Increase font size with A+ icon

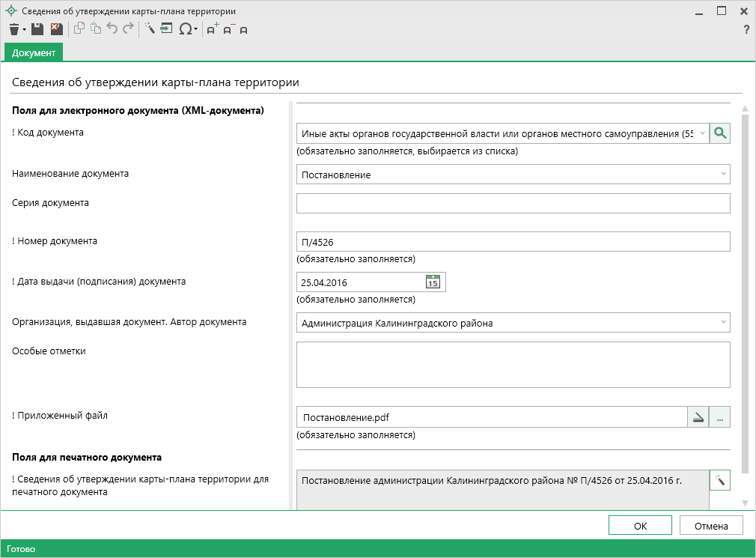pyautogui.click(x=212, y=29)
